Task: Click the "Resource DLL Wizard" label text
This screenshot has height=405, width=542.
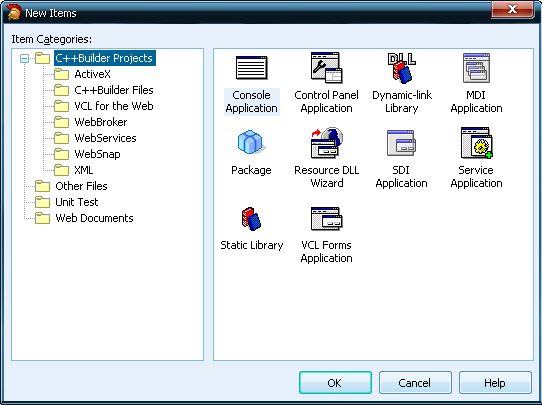Action: pos(327,177)
